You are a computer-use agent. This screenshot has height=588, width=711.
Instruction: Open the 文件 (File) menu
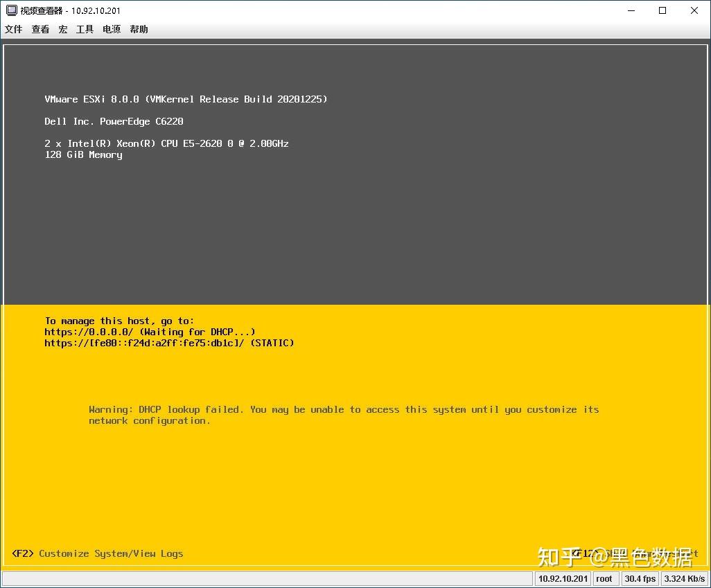pyautogui.click(x=14, y=29)
